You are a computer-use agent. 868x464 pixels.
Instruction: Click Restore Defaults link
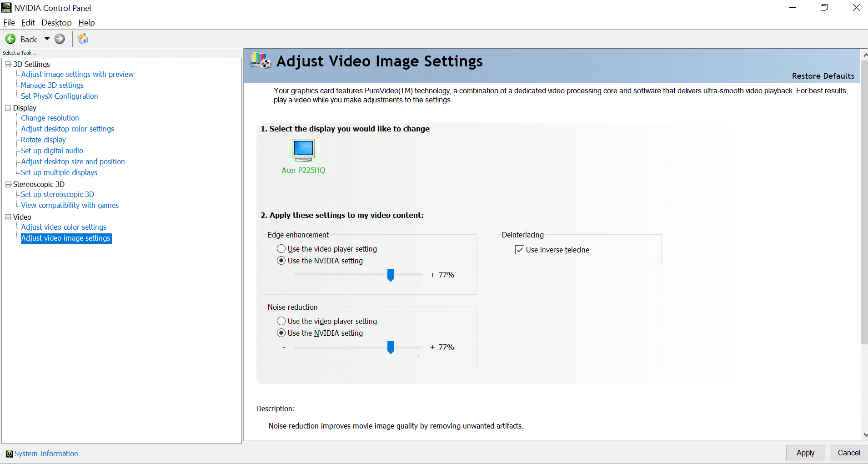[x=823, y=76]
